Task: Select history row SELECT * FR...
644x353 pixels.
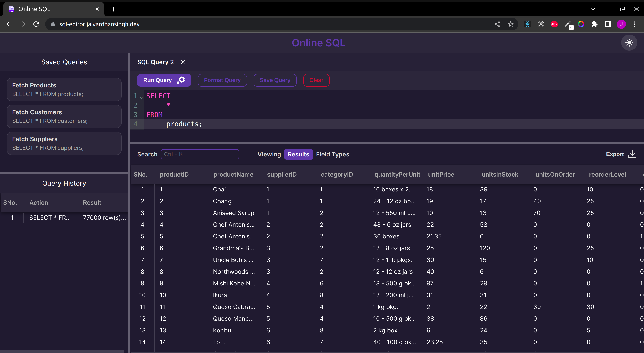Action: tap(50, 218)
